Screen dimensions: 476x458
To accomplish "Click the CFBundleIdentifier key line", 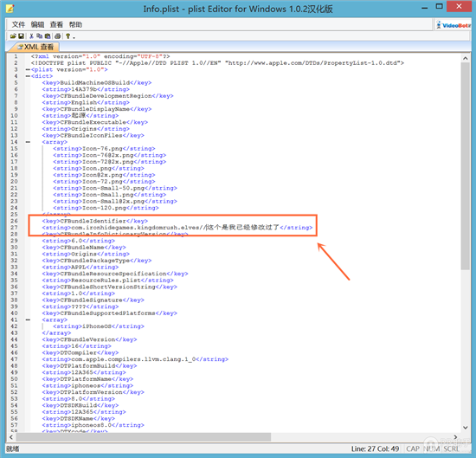I will point(95,221).
